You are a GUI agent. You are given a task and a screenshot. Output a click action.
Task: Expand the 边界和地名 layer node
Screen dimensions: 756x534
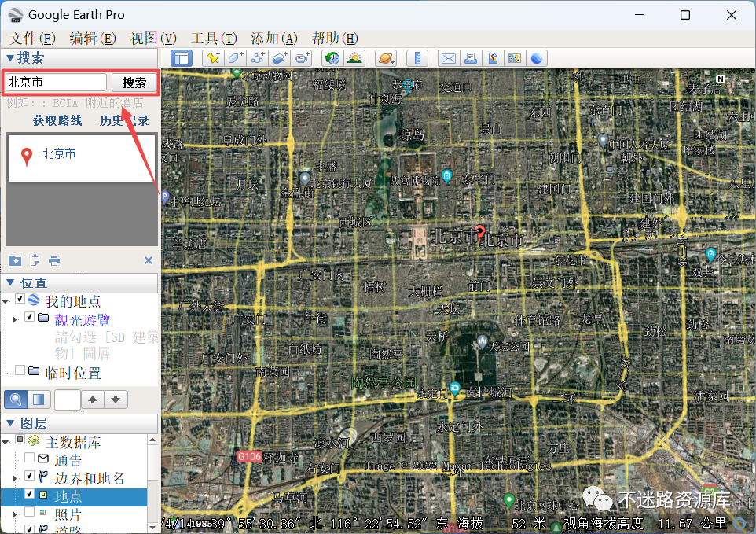point(14,478)
